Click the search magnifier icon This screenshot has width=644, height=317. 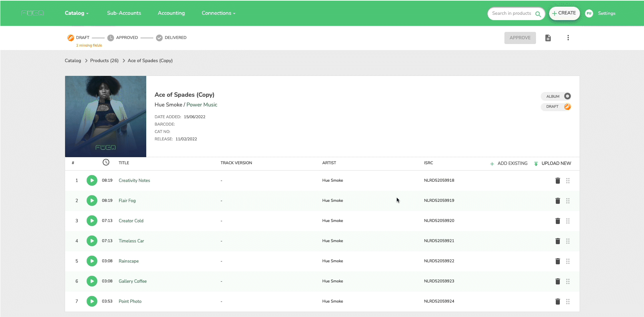click(538, 14)
